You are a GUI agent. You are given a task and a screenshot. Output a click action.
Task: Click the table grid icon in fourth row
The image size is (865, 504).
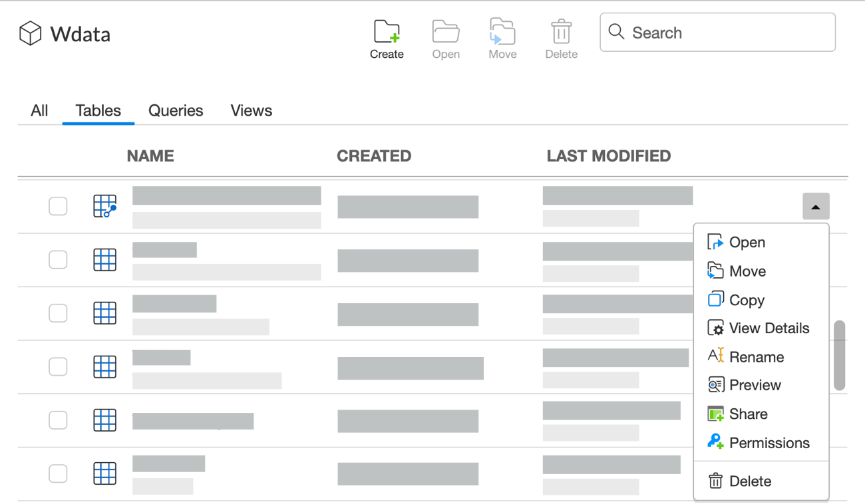[x=105, y=366]
